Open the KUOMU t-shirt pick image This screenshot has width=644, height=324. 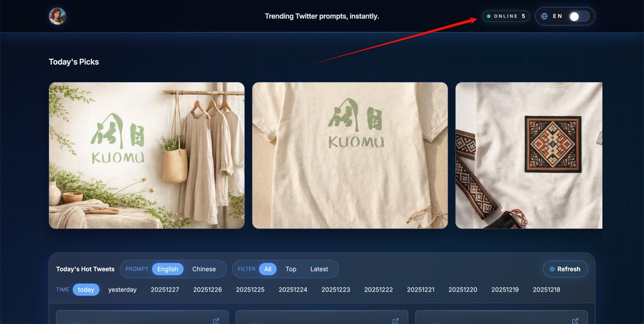(x=350, y=156)
